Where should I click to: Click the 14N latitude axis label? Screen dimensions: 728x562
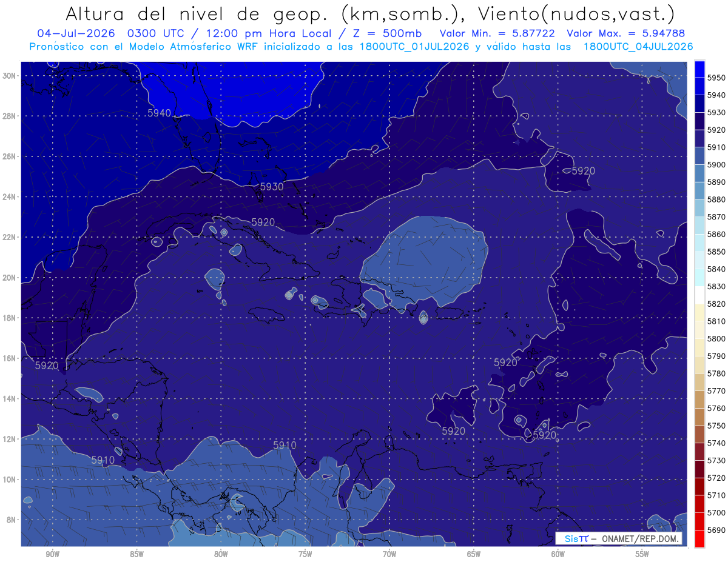pos(9,398)
